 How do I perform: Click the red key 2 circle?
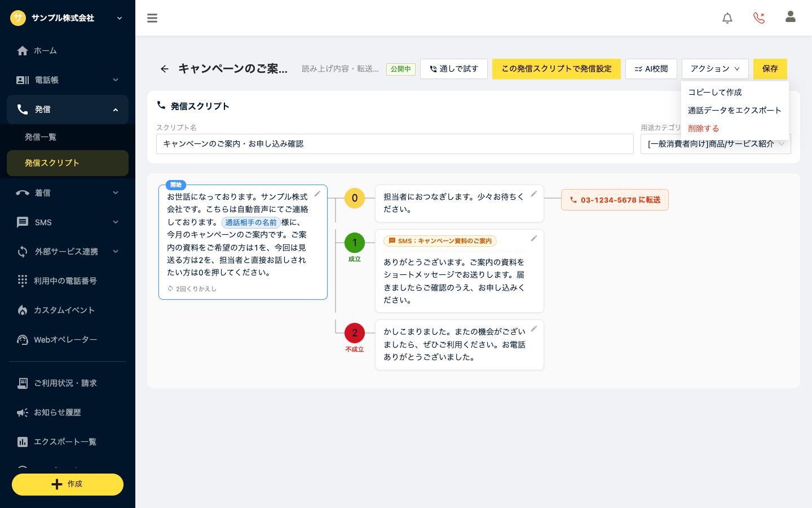point(355,333)
